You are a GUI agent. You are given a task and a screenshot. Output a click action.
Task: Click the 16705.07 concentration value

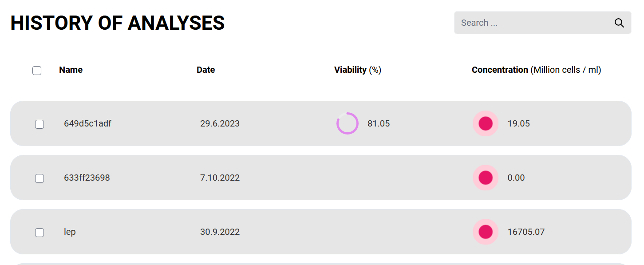click(526, 232)
